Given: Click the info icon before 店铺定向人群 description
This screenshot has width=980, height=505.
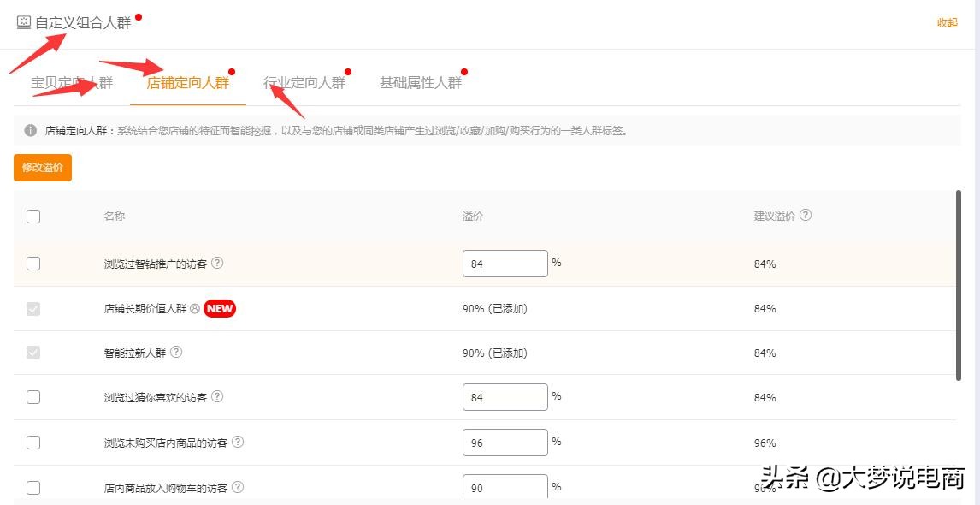Looking at the screenshot, I should point(31,131).
